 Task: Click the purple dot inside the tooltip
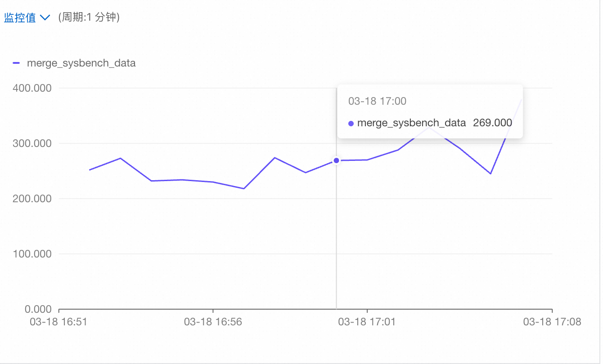tap(351, 123)
